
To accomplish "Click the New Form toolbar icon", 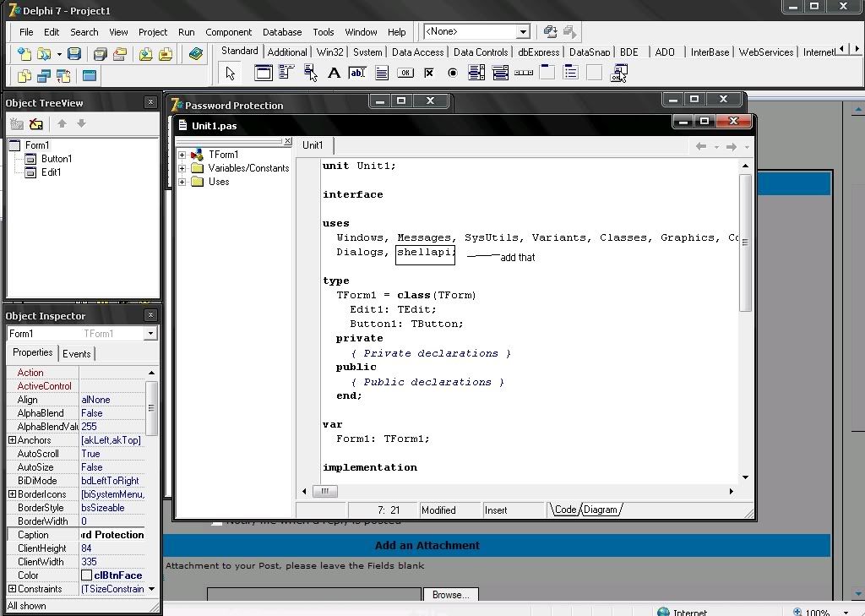I will [x=89, y=76].
